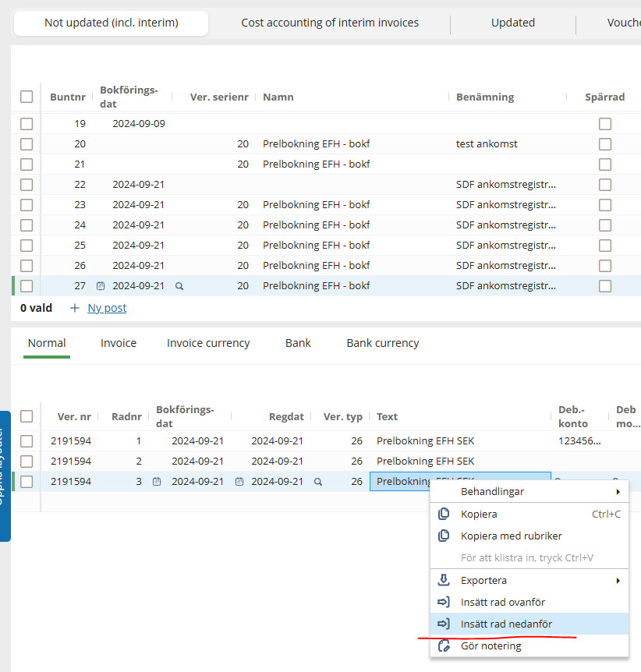Click the Insätt rad nedanför arrow icon

(x=444, y=624)
